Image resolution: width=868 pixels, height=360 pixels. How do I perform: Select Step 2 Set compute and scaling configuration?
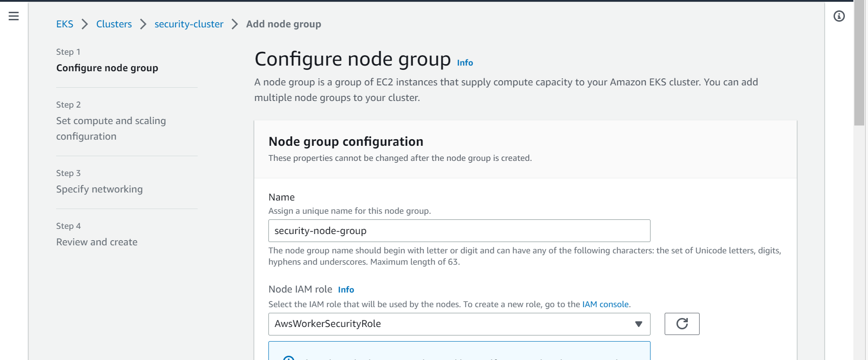(x=111, y=128)
